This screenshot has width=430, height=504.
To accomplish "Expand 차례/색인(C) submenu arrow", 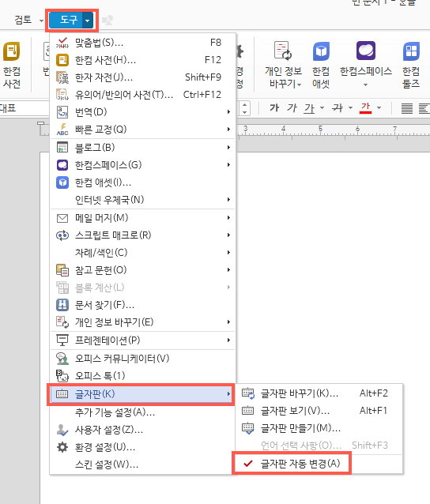I will click(x=228, y=253).
